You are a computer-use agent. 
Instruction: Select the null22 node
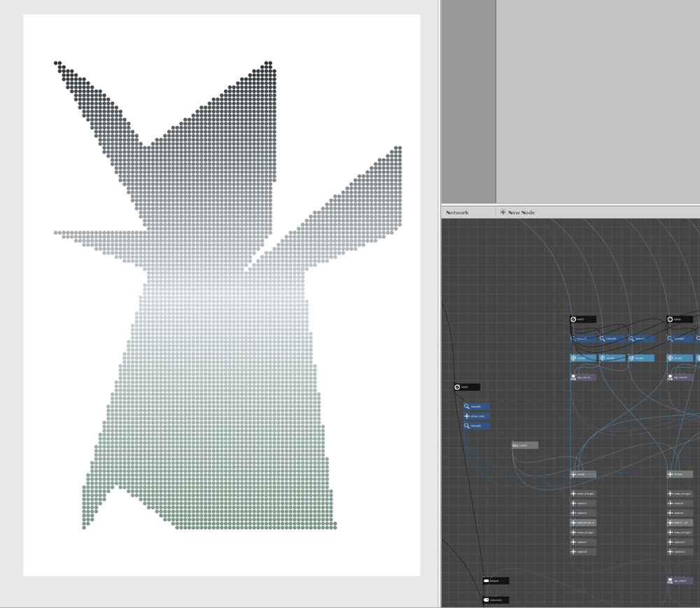click(467, 387)
